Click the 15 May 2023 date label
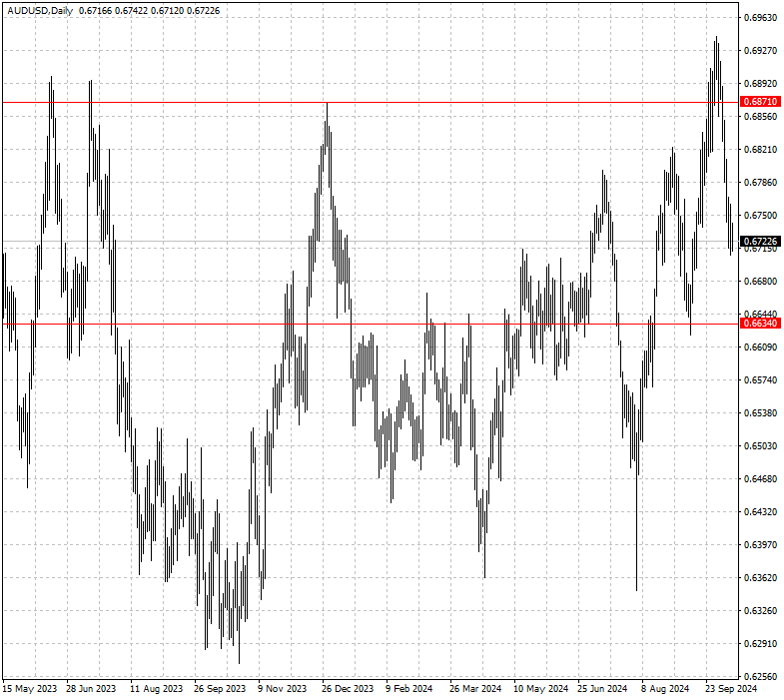 tap(30, 688)
